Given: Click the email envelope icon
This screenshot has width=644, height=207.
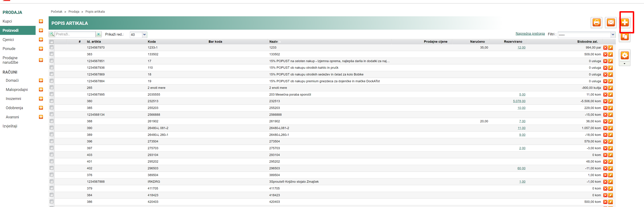Looking at the screenshot, I should click(x=610, y=23).
